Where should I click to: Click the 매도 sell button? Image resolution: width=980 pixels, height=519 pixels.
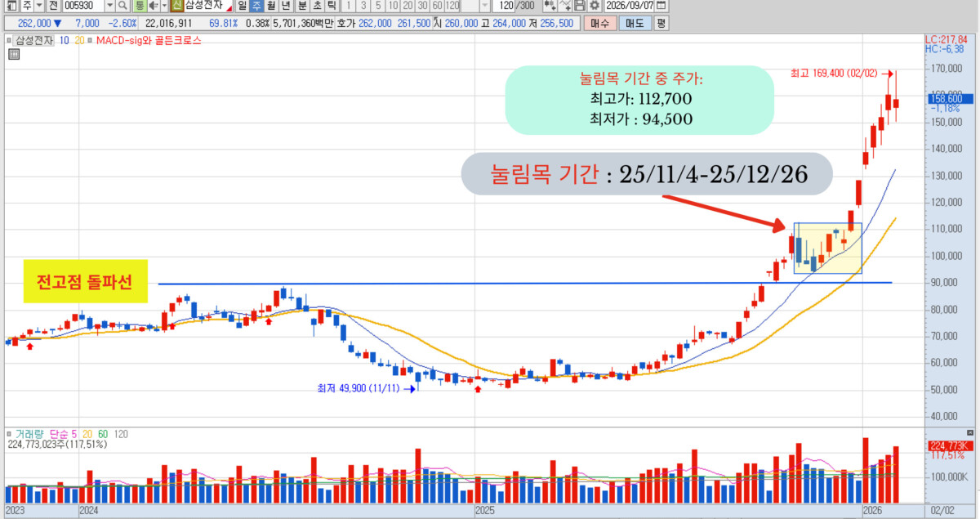(x=635, y=23)
